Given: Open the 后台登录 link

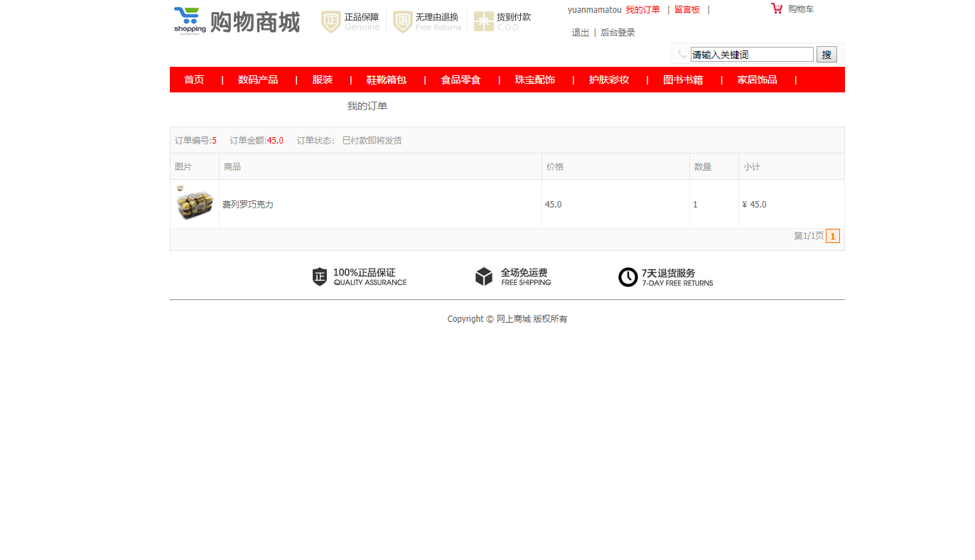Looking at the screenshot, I should [x=618, y=32].
